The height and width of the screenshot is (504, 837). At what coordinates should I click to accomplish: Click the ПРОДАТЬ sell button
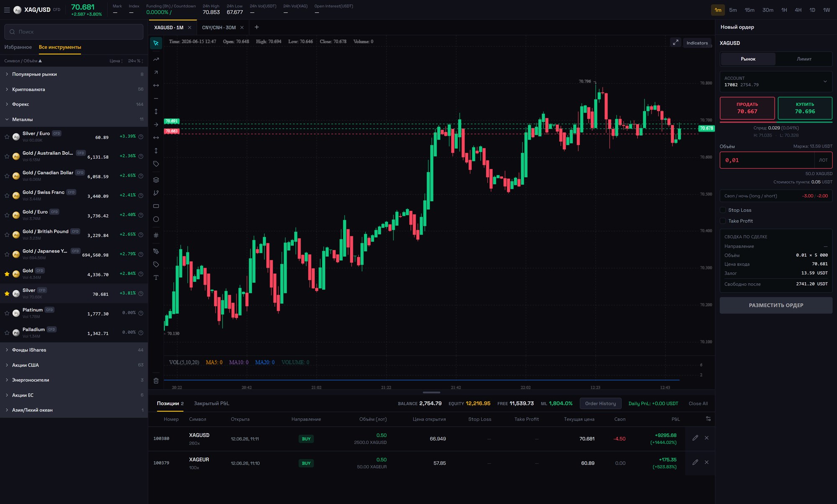[747, 108]
